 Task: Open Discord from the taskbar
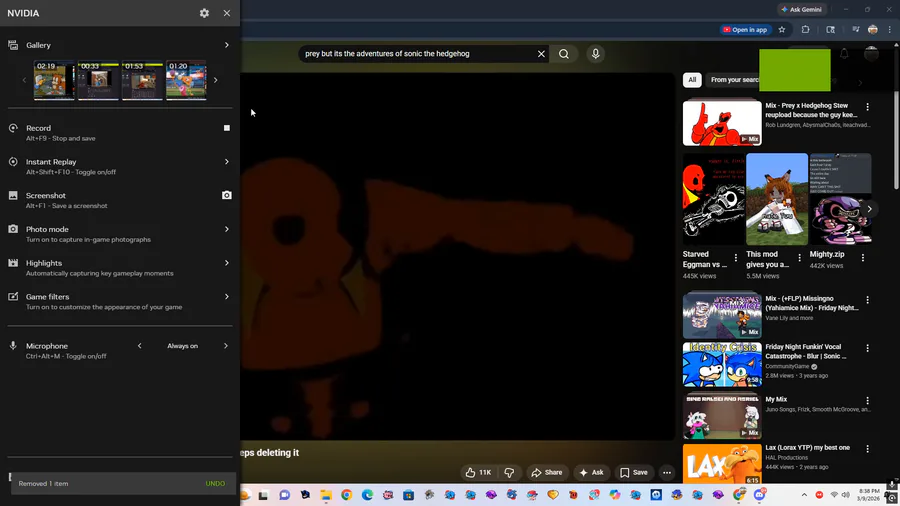pyautogui.click(x=759, y=495)
